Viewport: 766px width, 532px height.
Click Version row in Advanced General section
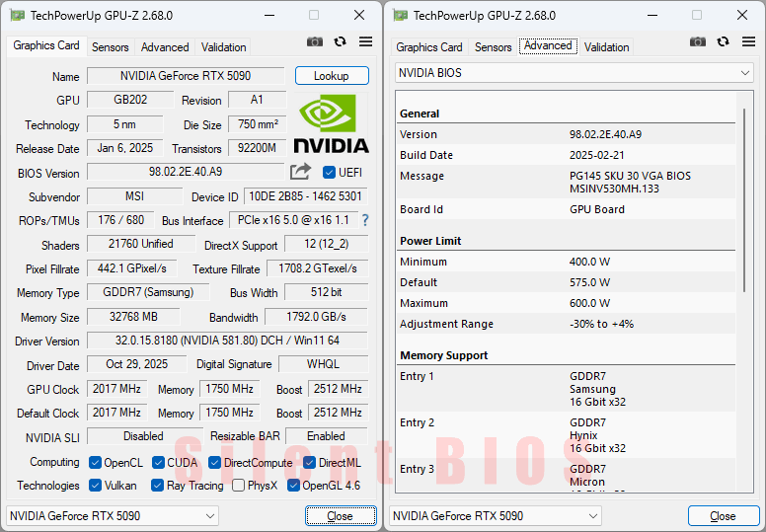[567, 134]
